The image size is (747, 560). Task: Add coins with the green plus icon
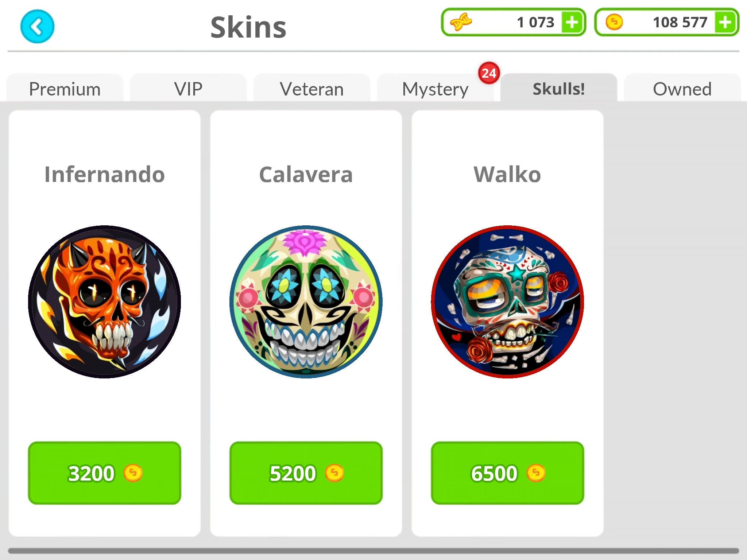pyautogui.click(x=725, y=22)
